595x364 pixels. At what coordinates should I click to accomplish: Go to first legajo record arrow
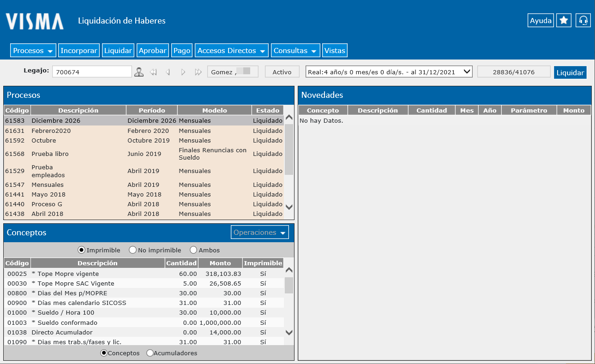coord(154,72)
